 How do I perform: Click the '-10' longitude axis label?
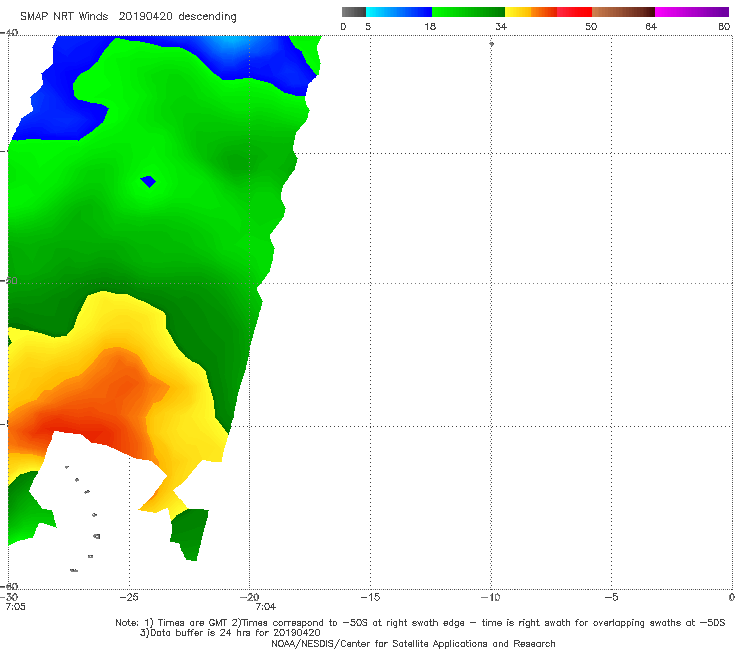click(x=490, y=597)
